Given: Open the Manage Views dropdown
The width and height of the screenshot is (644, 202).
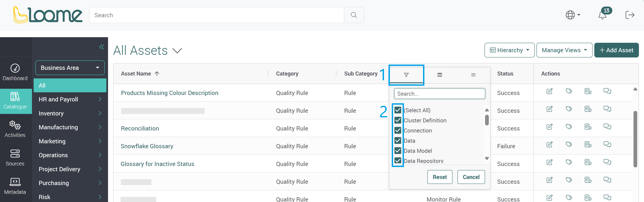Looking at the screenshot, I should 564,50.
